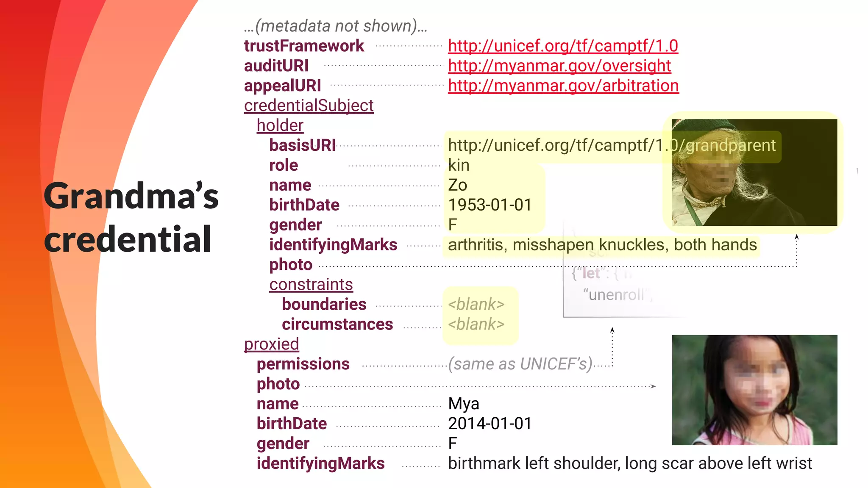Click the underlined proxied heading
Image resolution: width=868 pixels, height=488 pixels.
point(271,344)
